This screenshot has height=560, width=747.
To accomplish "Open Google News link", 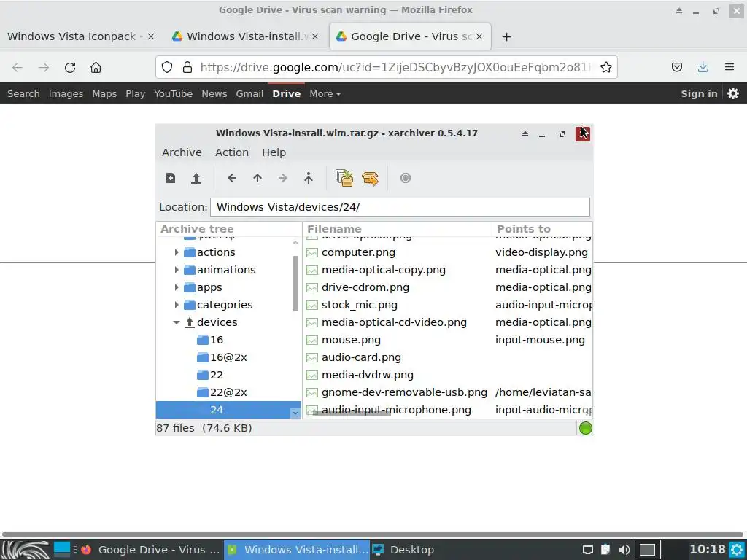I will (214, 94).
